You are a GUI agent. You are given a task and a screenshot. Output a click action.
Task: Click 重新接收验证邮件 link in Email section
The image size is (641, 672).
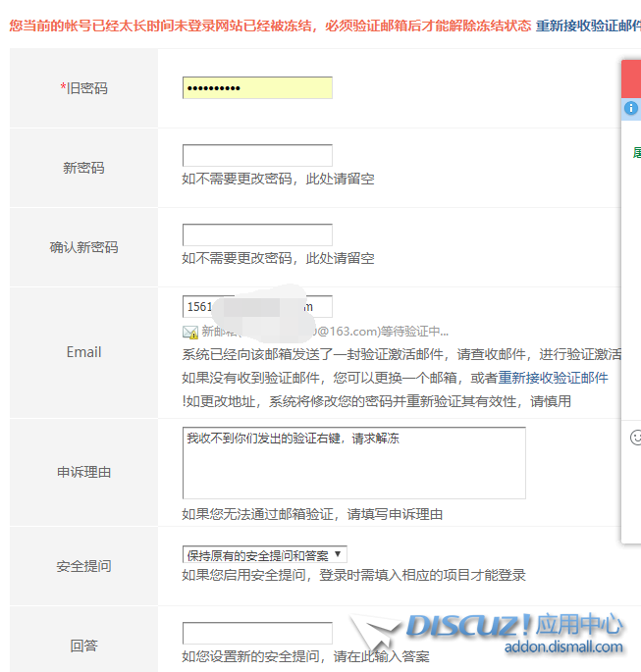[x=553, y=378]
